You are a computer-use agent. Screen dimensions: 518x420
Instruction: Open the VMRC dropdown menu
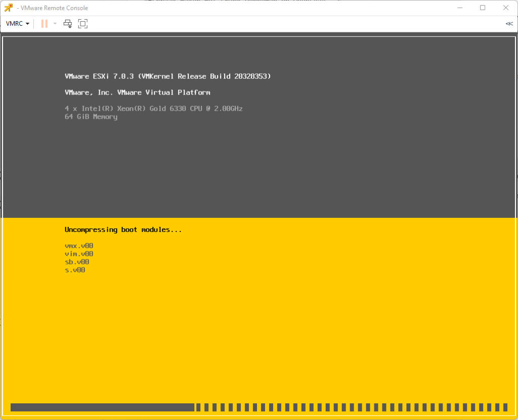point(18,24)
